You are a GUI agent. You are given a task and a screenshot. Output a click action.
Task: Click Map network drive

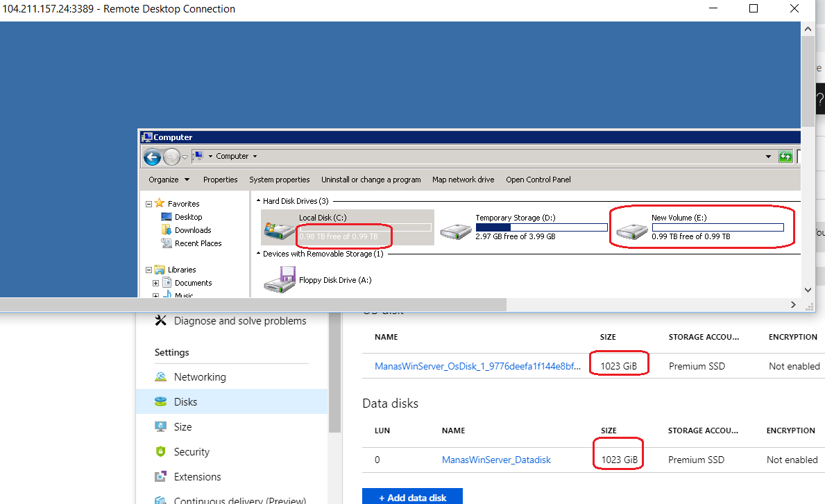[x=463, y=180]
